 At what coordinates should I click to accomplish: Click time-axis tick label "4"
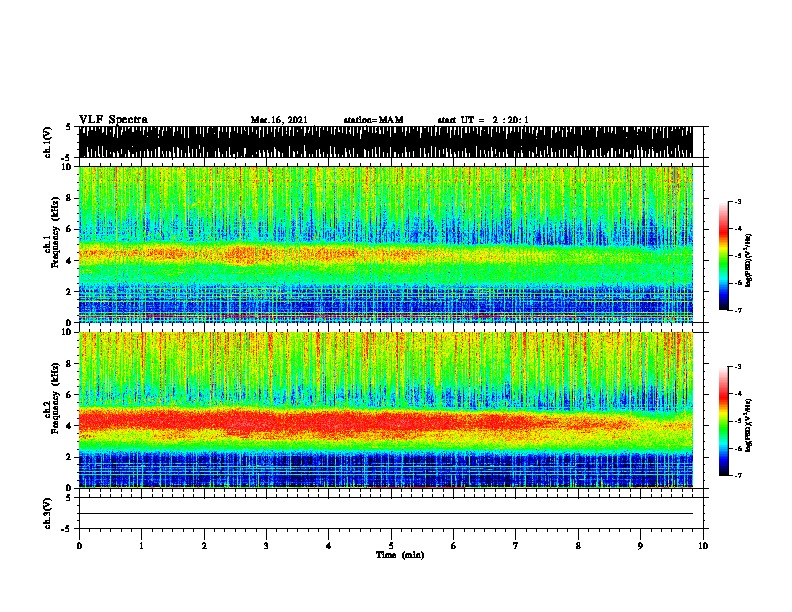coord(329,546)
